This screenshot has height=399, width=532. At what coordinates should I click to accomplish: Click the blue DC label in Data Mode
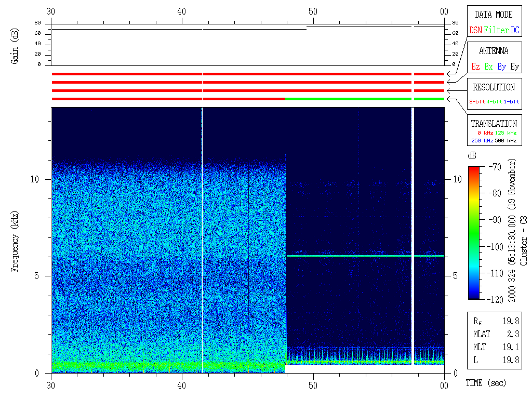(x=515, y=31)
